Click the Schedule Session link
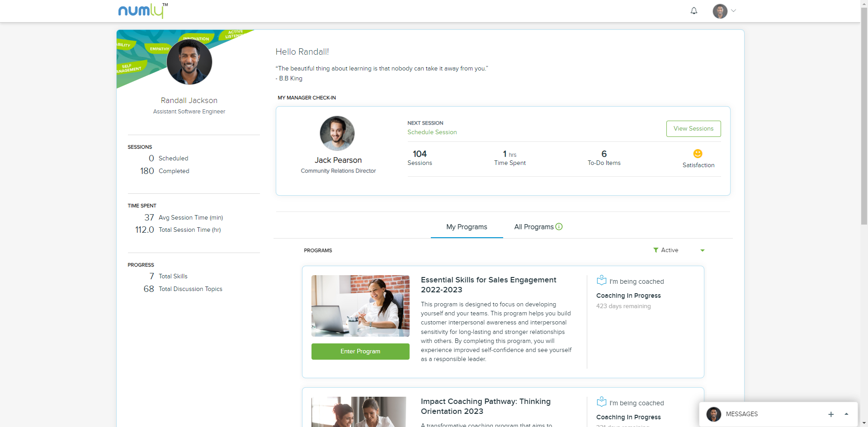Image resolution: width=868 pixels, height=427 pixels. click(432, 132)
